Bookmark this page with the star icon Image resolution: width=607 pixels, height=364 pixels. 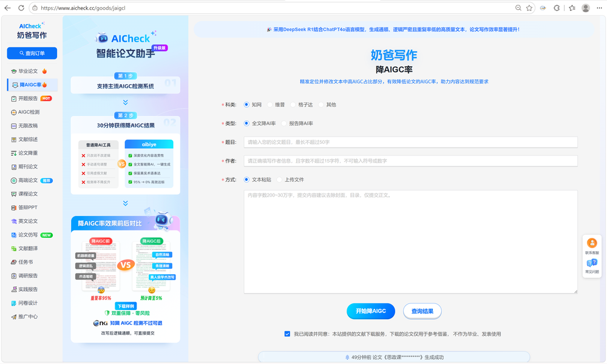529,8
